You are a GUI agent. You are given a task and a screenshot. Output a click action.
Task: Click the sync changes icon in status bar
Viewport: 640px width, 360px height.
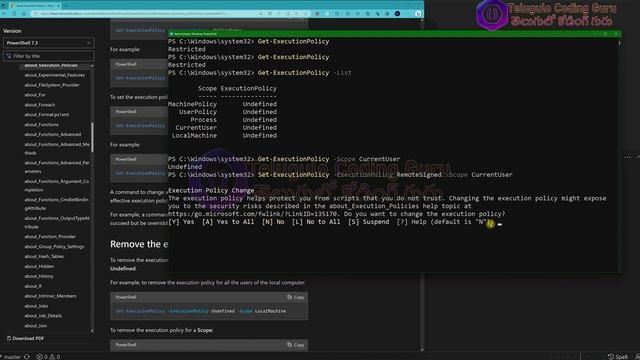pyautogui.click(x=27, y=357)
